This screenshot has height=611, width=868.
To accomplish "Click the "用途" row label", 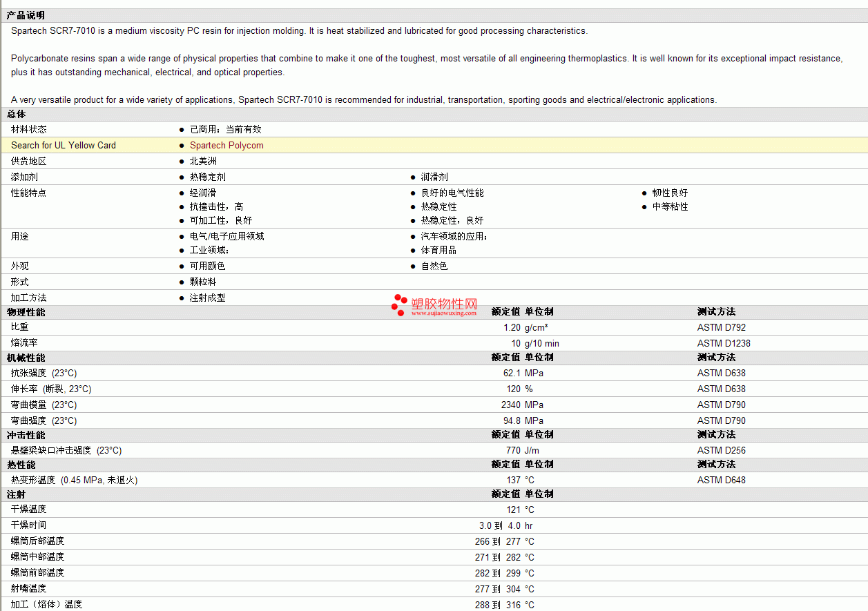I will pyautogui.click(x=20, y=236).
